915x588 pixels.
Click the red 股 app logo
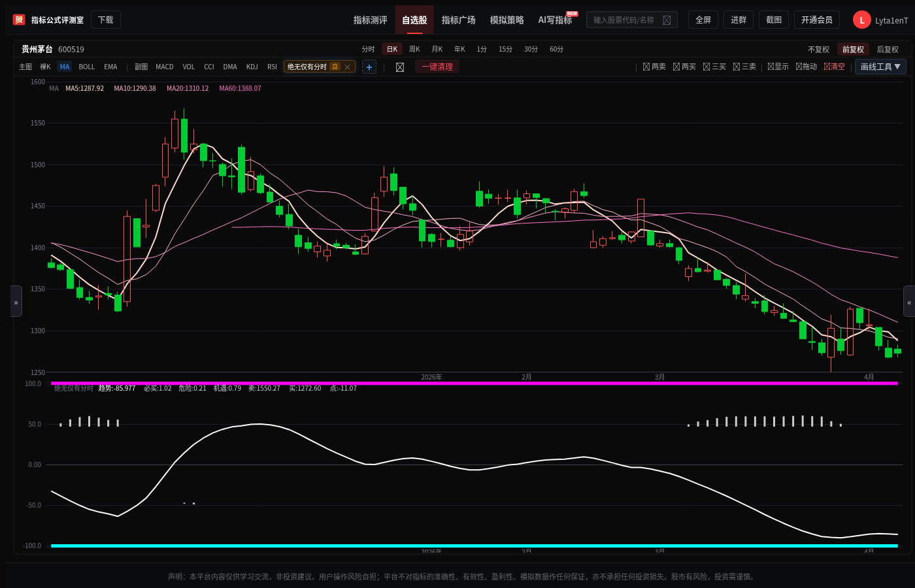tap(19, 20)
